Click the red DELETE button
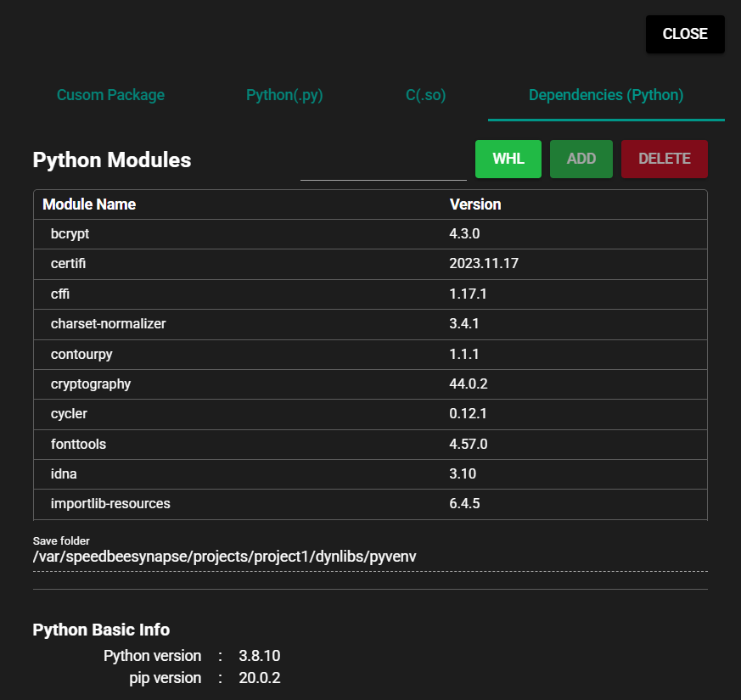The width and height of the screenshot is (741, 700). [664, 159]
